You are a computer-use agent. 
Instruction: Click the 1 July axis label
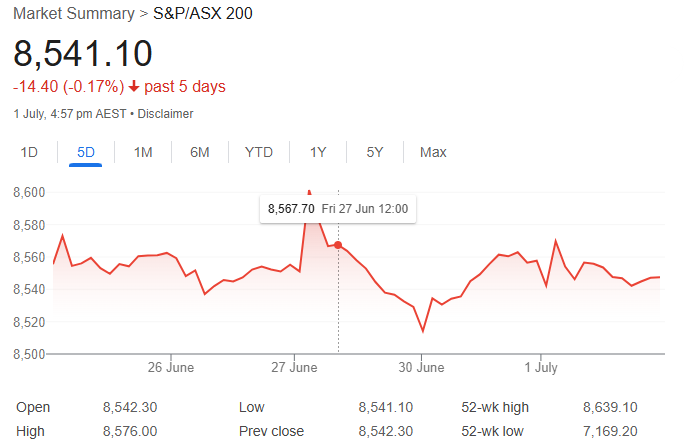click(541, 367)
